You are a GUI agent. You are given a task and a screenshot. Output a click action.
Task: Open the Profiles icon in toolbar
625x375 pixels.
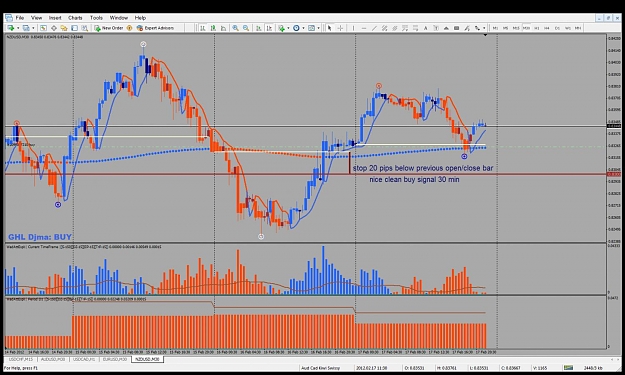click(26, 28)
